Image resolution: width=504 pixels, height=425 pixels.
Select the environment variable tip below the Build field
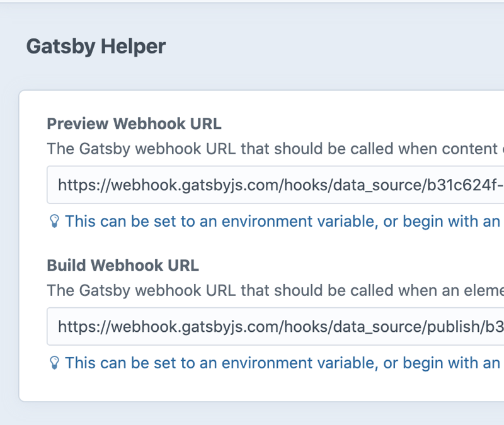282,363
